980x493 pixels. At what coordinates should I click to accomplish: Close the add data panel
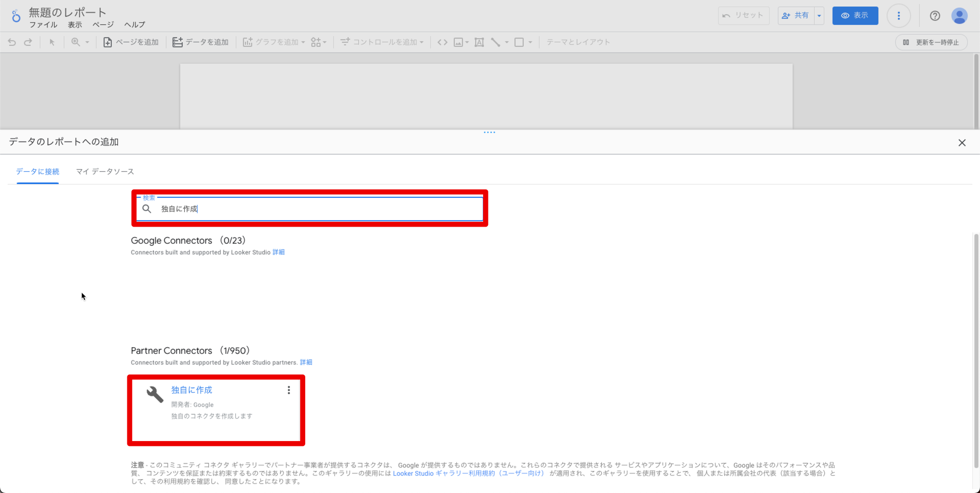pyautogui.click(x=962, y=142)
